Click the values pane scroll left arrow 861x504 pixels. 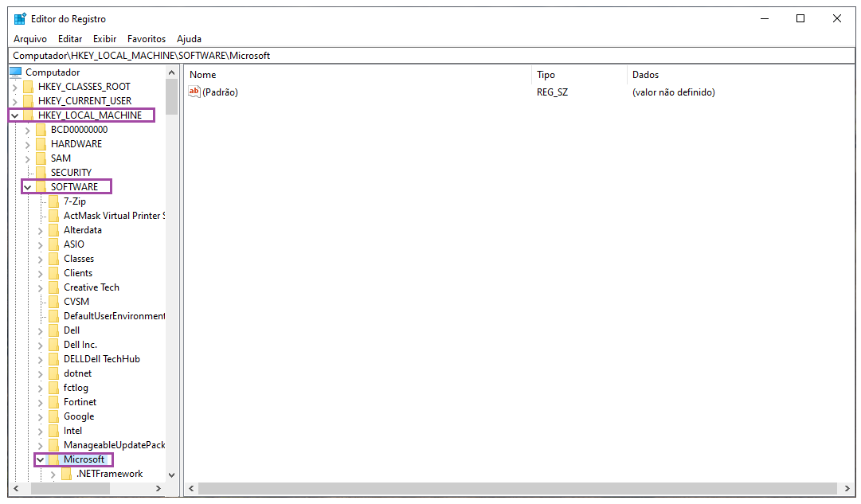tap(192, 488)
